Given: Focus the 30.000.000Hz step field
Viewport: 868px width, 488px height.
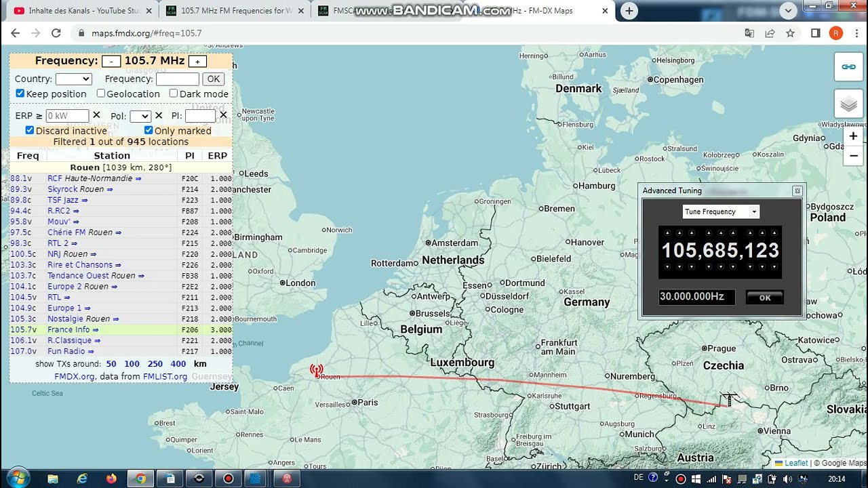Looking at the screenshot, I should (x=696, y=297).
